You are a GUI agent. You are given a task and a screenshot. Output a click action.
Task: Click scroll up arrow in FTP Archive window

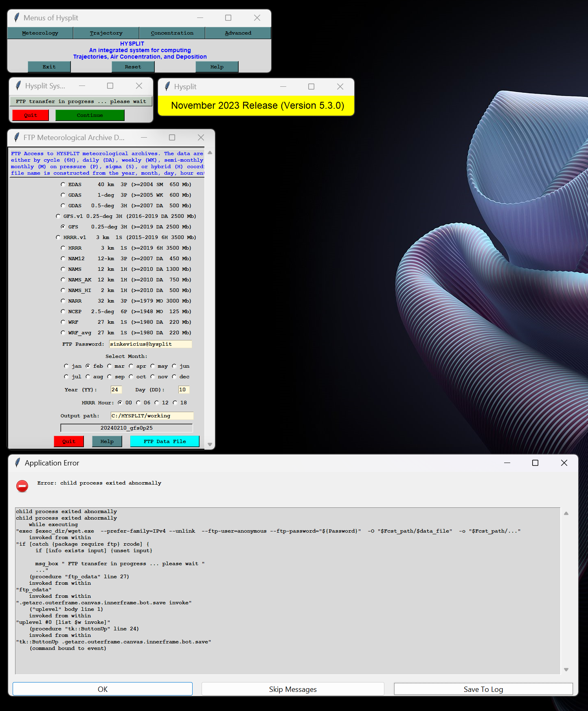210,153
